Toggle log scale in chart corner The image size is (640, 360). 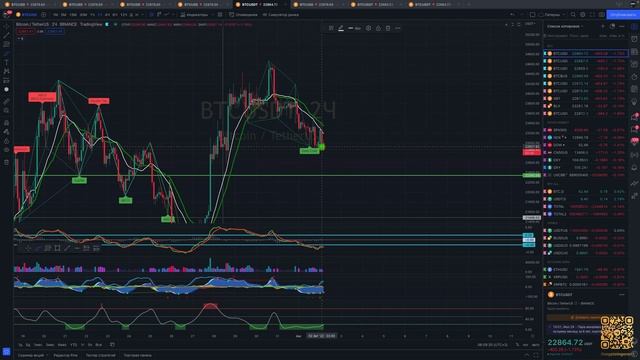point(525,345)
